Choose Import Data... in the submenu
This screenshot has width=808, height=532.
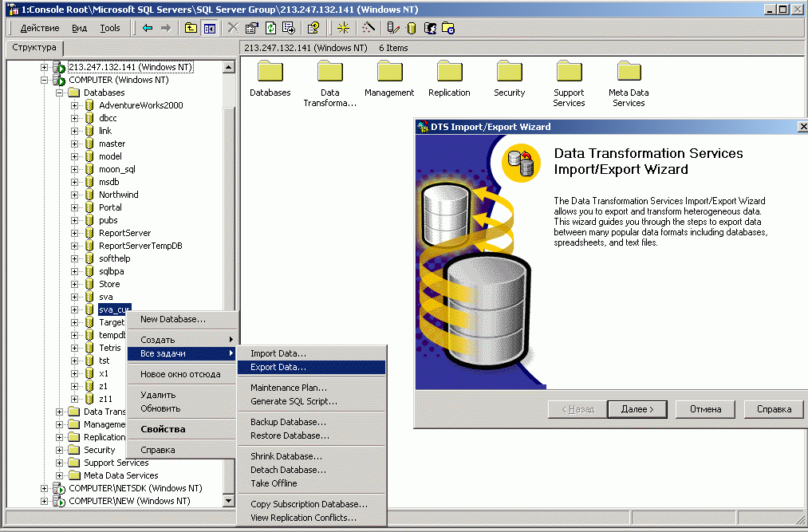pyautogui.click(x=311, y=353)
